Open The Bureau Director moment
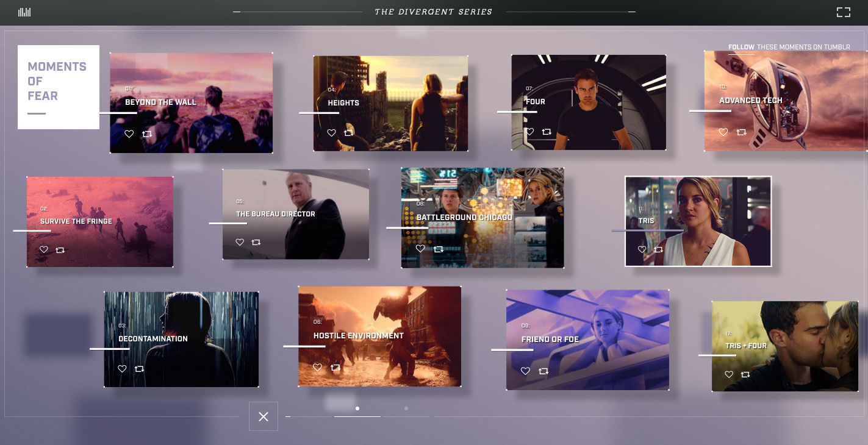The width and height of the screenshot is (868, 445). point(296,215)
